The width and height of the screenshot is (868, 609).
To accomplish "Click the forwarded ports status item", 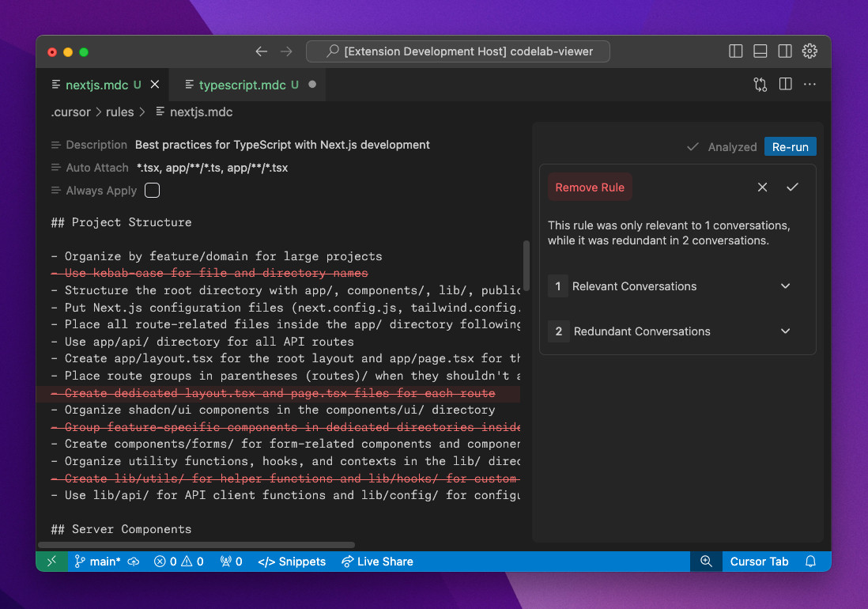I will [x=231, y=562].
